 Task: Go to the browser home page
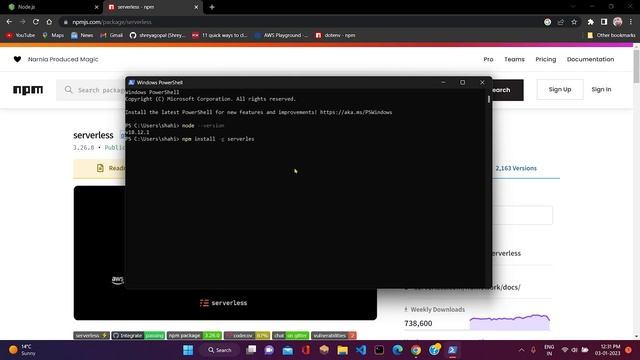click(49, 22)
